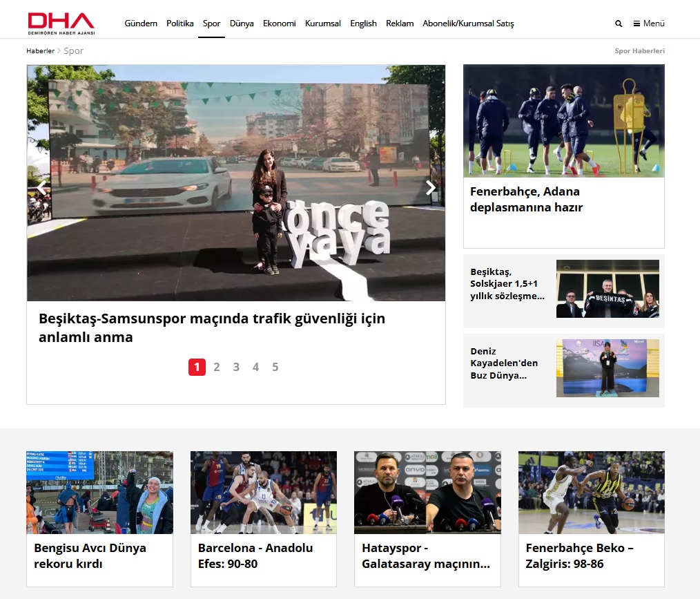Image resolution: width=700 pixels, height=599 pixels.
Task: Click Spor breadcrumb text
Action: tap(74, 51)
